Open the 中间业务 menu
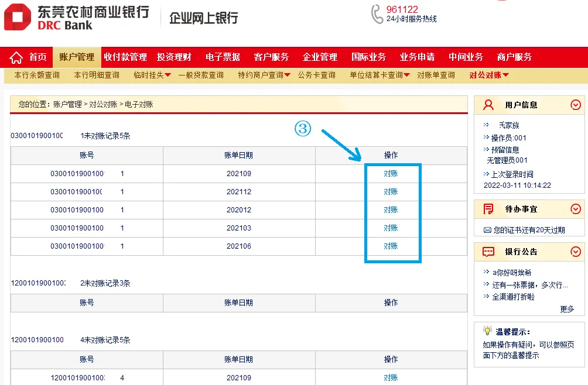 click(466, 57)
